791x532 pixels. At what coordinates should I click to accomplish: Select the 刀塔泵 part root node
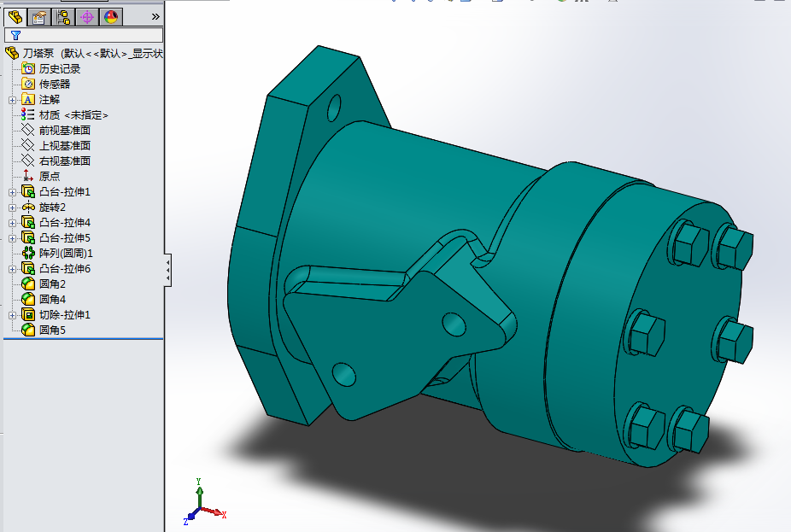click(84, 53)
